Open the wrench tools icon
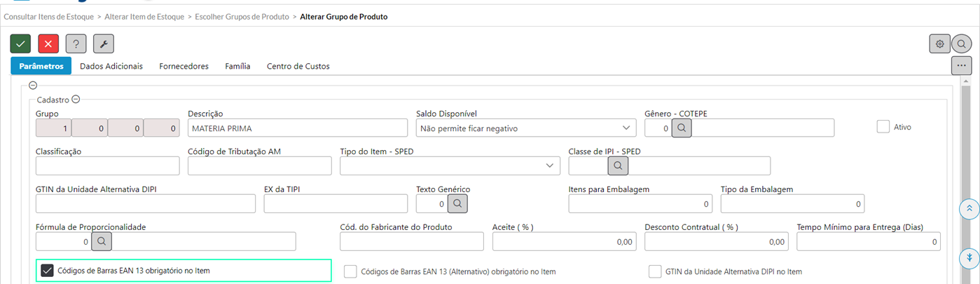Image resolution: width=980 pixels, height=284 pixels. click(104, 43)
